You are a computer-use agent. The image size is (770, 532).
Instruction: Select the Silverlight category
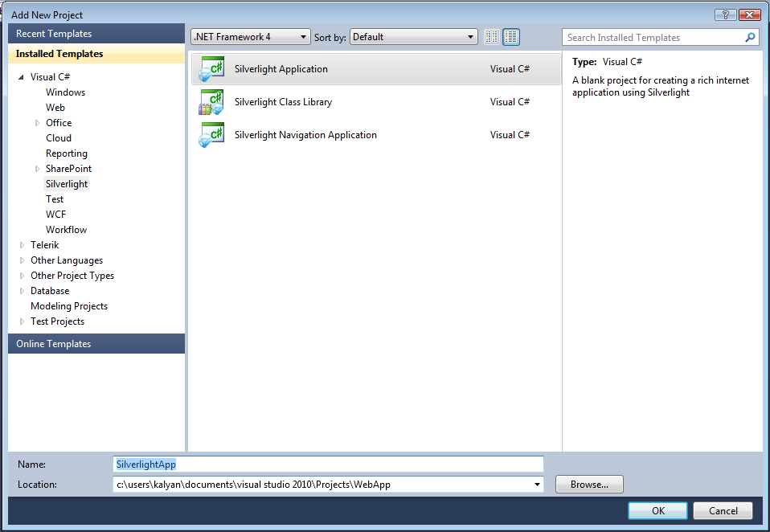[66, 184]
